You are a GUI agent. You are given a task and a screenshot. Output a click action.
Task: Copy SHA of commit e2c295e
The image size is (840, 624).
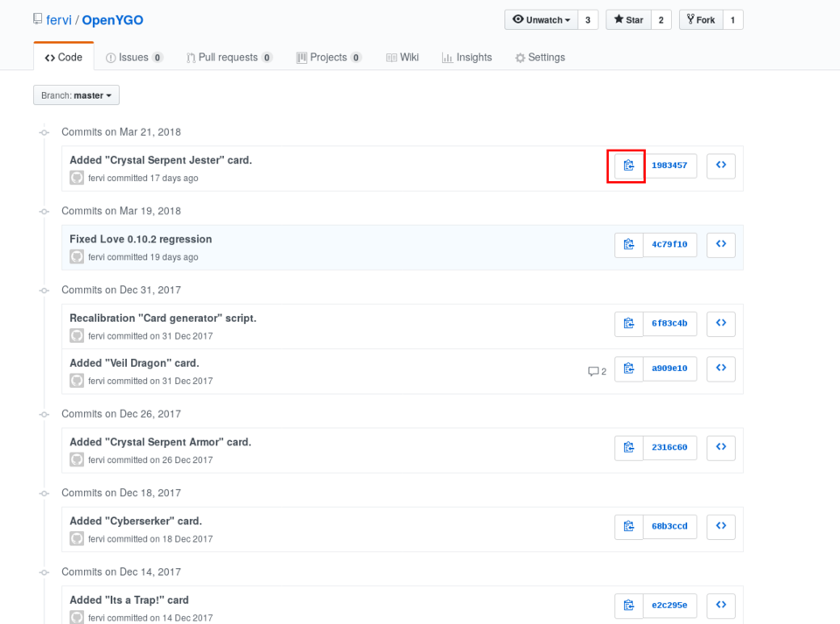pos(628,606)
